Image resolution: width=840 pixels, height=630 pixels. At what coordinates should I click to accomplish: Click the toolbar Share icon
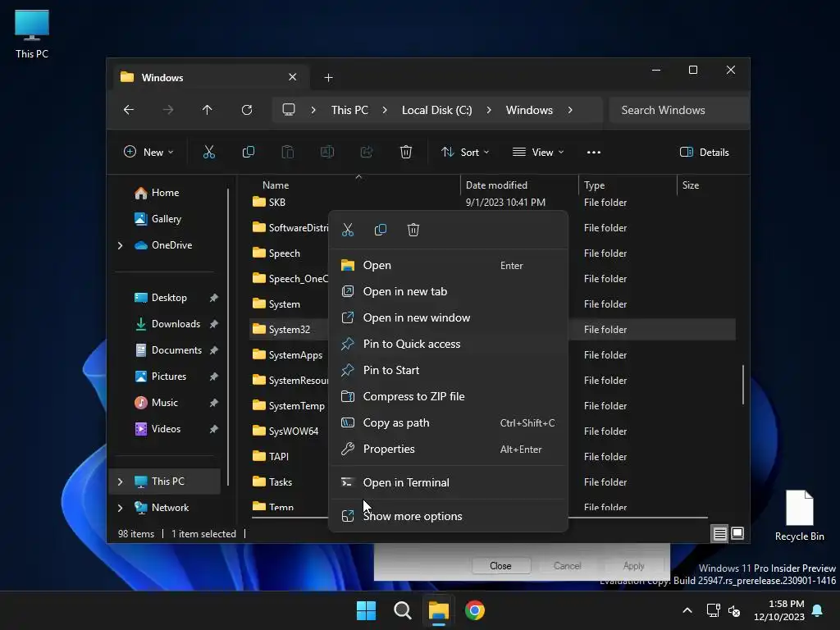pos(367,152)
